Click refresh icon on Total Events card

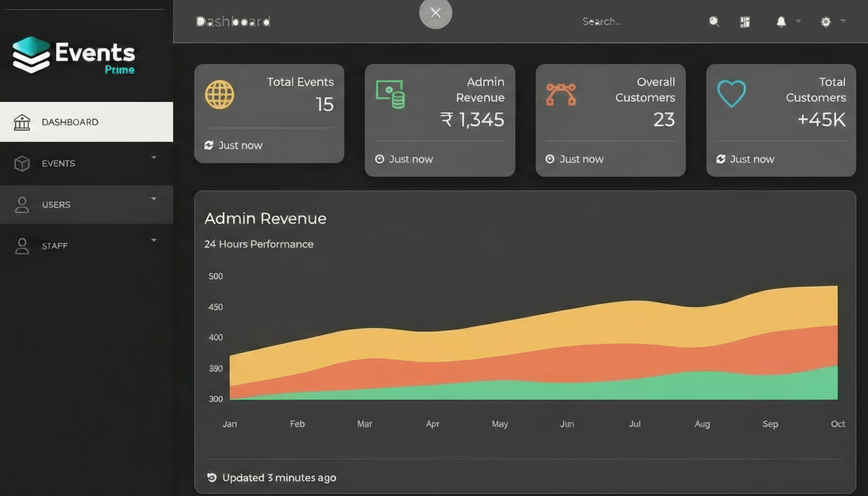point(209,145)
